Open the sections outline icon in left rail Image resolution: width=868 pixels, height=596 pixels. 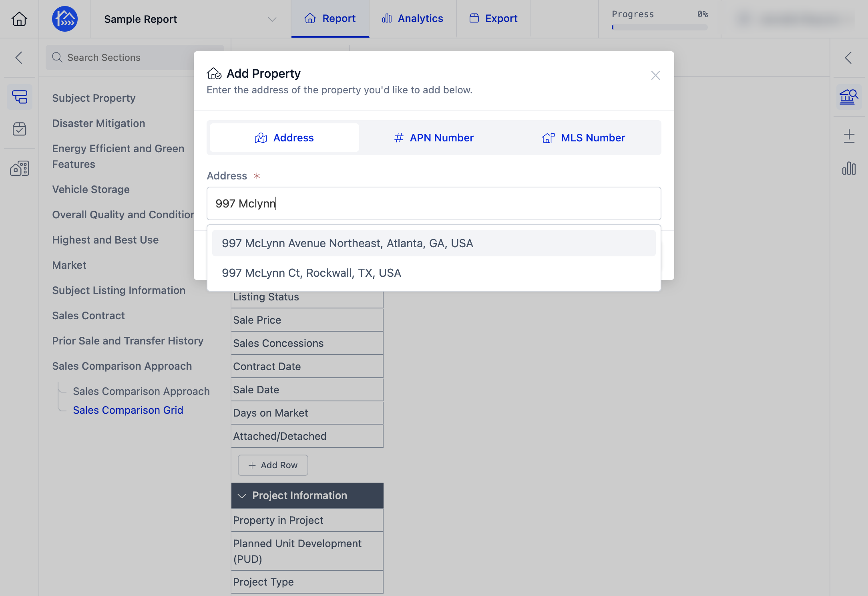pos(19,97)
